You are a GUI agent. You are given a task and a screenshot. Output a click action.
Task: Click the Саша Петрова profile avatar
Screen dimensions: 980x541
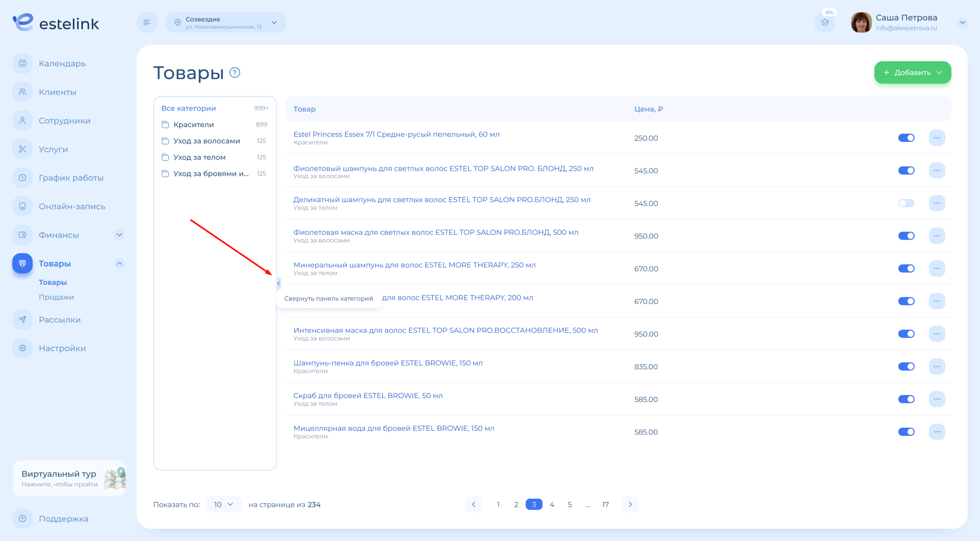click(861, 22)
